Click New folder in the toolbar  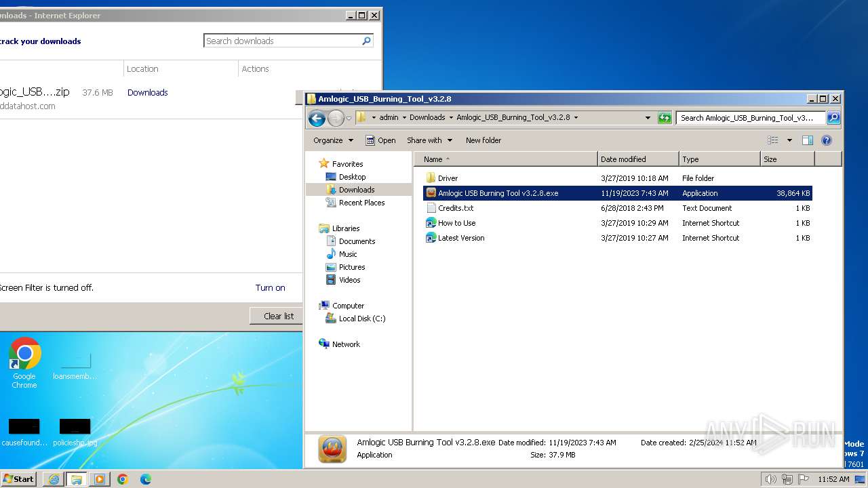pos(484,140)
